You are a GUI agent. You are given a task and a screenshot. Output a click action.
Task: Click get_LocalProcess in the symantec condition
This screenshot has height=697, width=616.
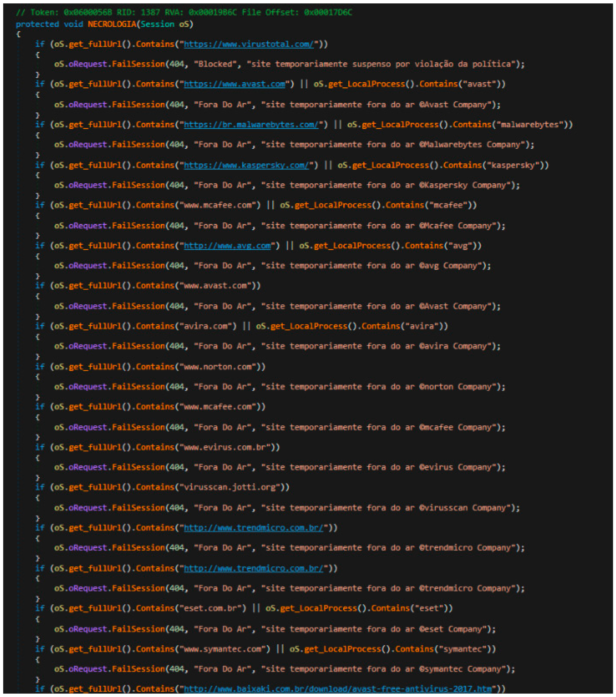pos(342,649)
